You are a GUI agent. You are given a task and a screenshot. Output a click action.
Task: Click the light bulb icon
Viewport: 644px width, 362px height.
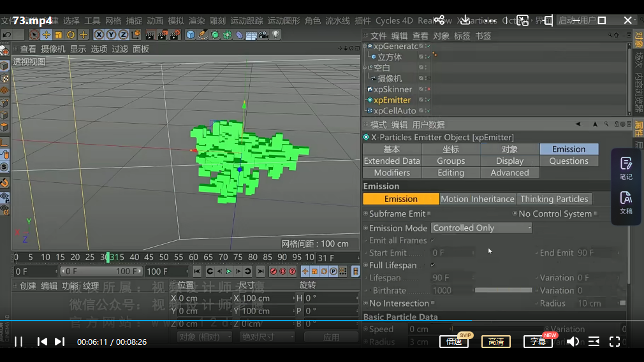click(276, 34)
